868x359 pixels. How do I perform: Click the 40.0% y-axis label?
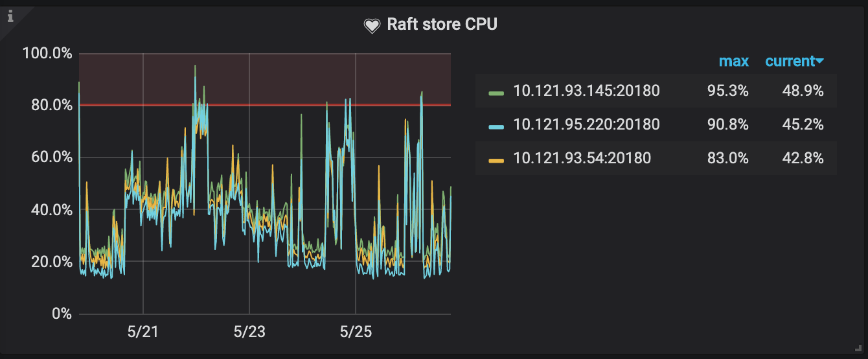51,209
